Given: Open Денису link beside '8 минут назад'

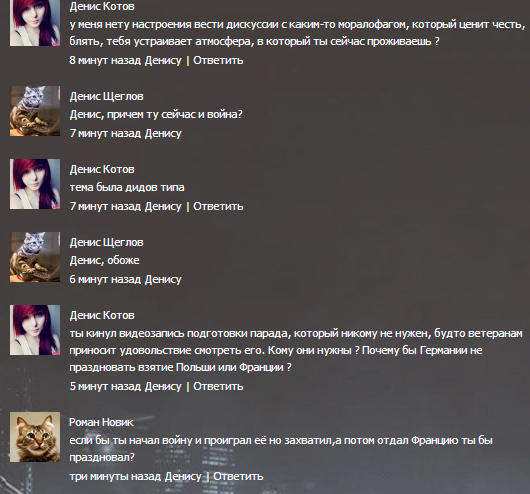Looking at the screenshot, I should [163, 61].
